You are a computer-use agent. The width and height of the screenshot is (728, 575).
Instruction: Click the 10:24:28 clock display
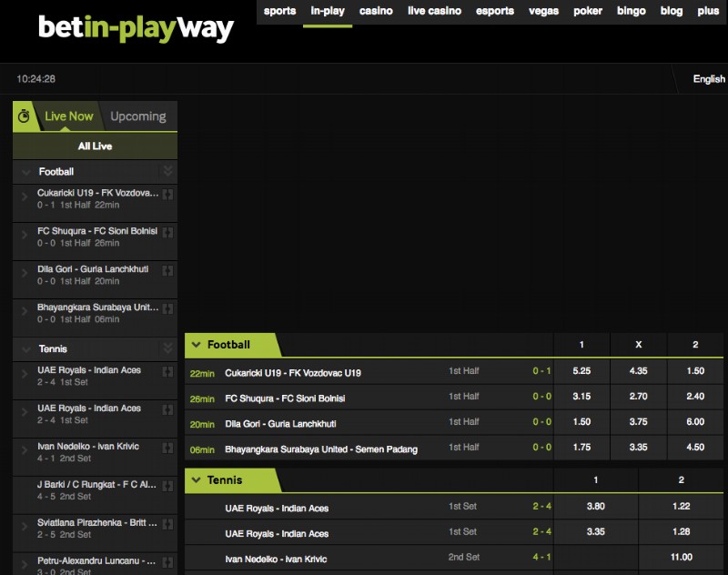[x=35, y=79]
